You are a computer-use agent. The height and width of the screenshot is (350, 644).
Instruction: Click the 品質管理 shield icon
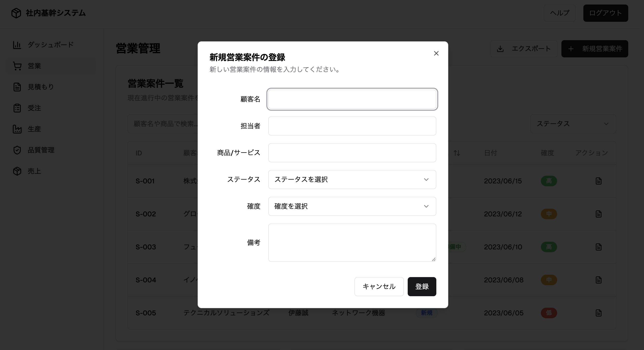click(x=17, y=150)
